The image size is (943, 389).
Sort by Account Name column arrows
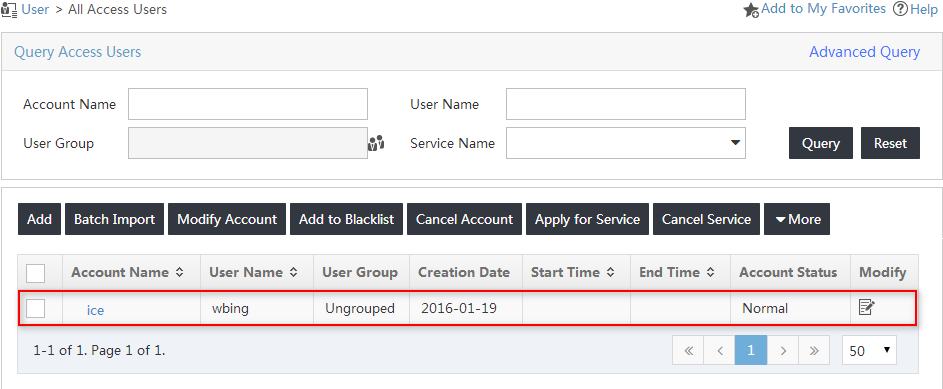pyautogui.click(x=179, y=272)
